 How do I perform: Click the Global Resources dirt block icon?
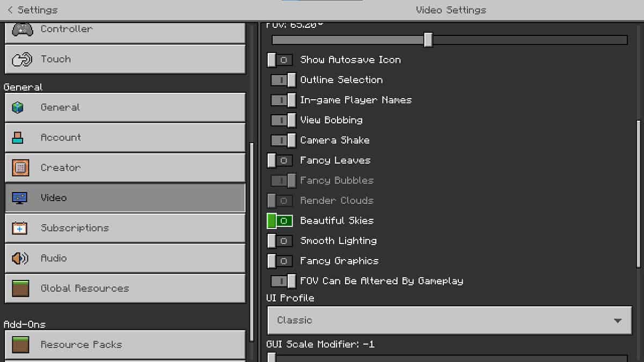[19, 288]
